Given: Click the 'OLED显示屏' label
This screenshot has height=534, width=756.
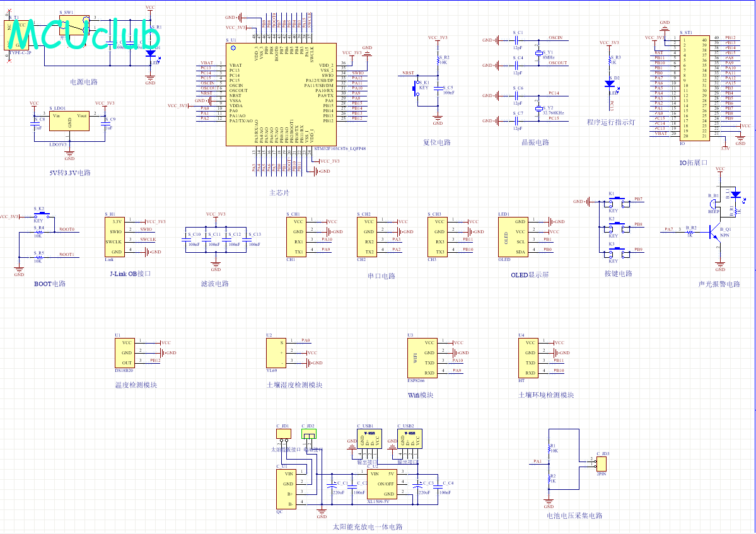Looking at the screenshot, I should [x=530, y=275].
